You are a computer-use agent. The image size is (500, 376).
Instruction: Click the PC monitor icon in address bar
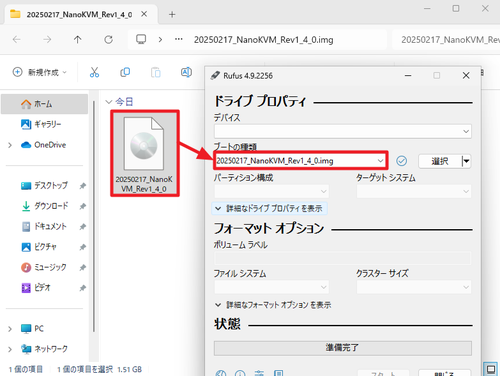click(x=141, y=39)
